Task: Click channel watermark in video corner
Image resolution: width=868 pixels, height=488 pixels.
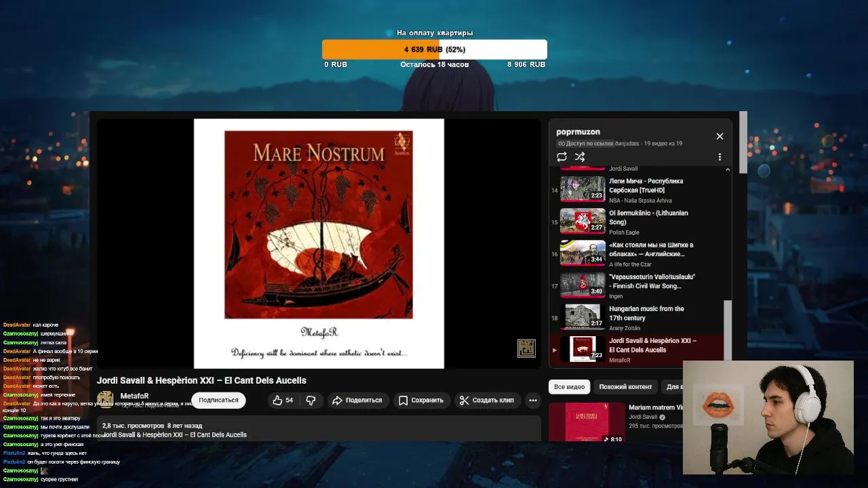Action: (526, 348)
